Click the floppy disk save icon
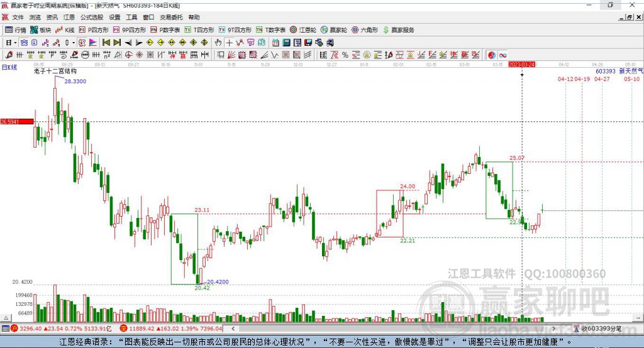Viewport: 644px width, 348px height. [308, 43]
